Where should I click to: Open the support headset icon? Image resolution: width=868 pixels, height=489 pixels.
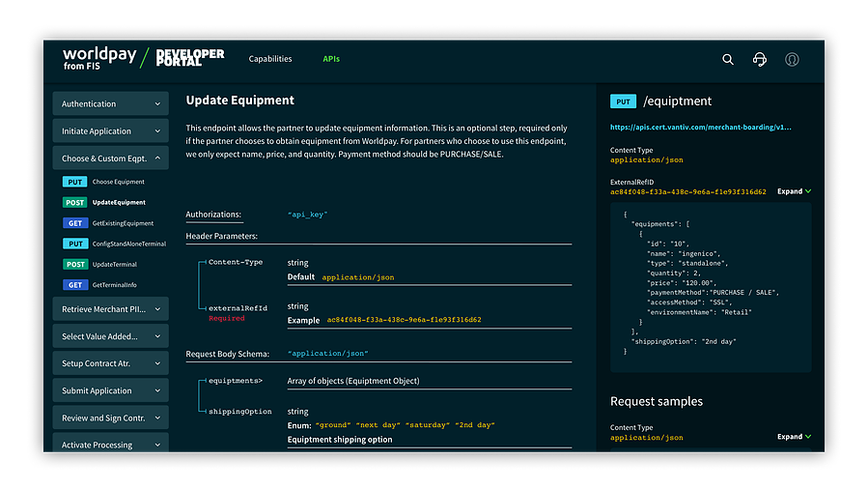pos(760,59)
